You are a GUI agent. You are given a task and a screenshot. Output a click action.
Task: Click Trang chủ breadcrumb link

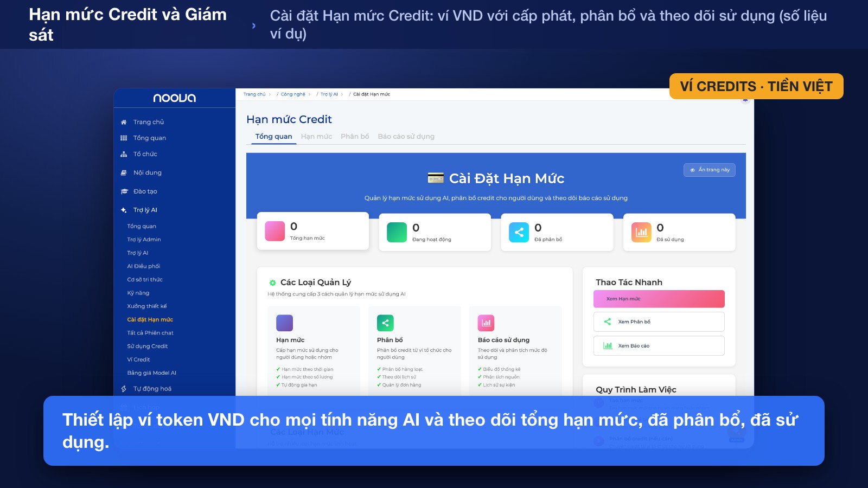[x=254, y=94]
